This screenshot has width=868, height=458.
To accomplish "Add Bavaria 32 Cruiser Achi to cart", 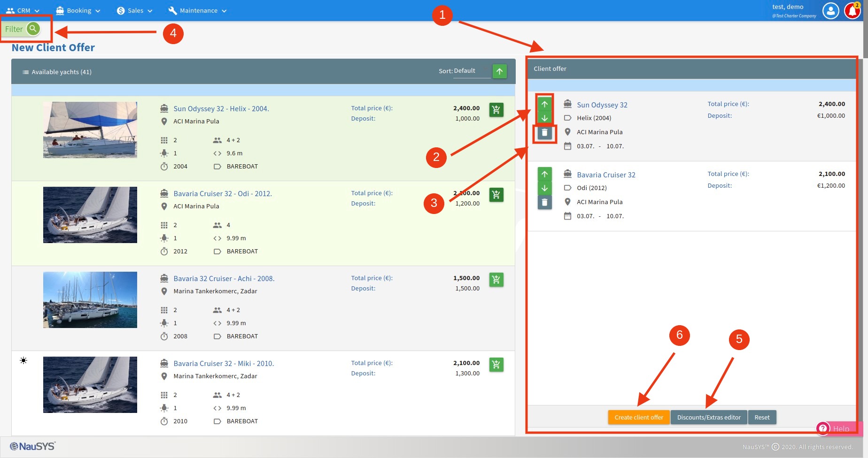I will pos(496,280).
